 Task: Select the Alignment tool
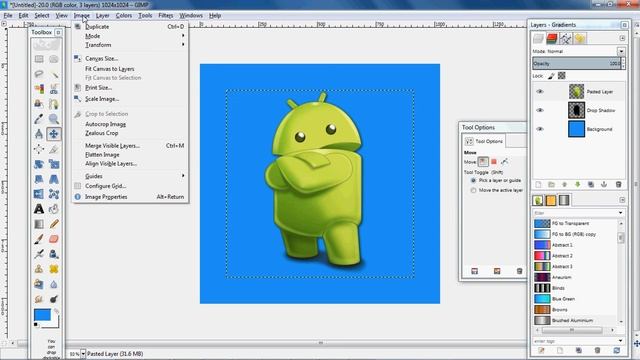click(x=39, y=149)
